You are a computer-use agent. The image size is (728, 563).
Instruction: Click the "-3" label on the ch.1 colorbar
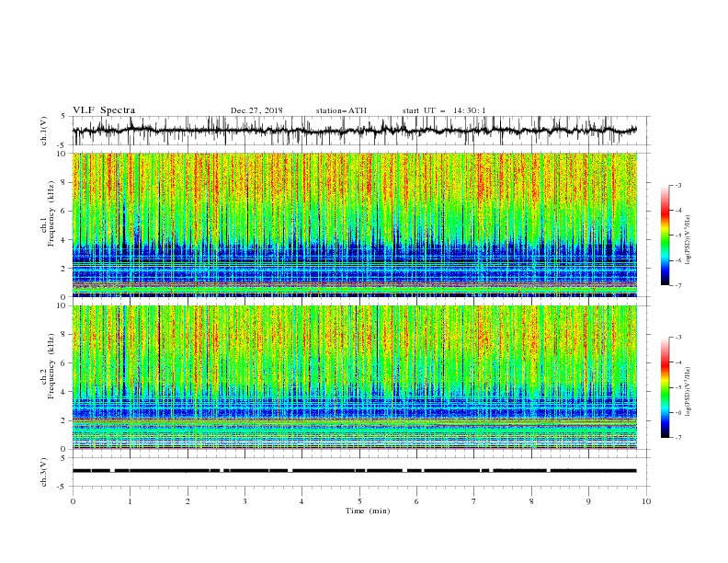pos(678,185)
